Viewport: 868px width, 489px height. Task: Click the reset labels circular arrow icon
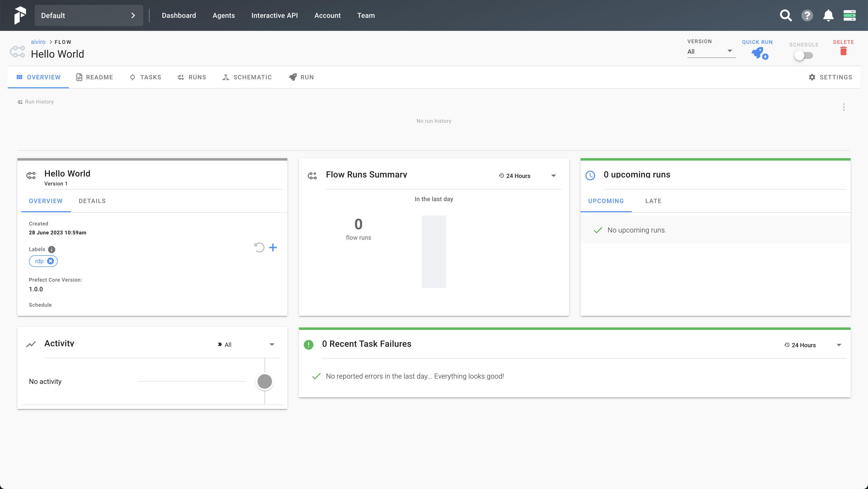(259, 248)
